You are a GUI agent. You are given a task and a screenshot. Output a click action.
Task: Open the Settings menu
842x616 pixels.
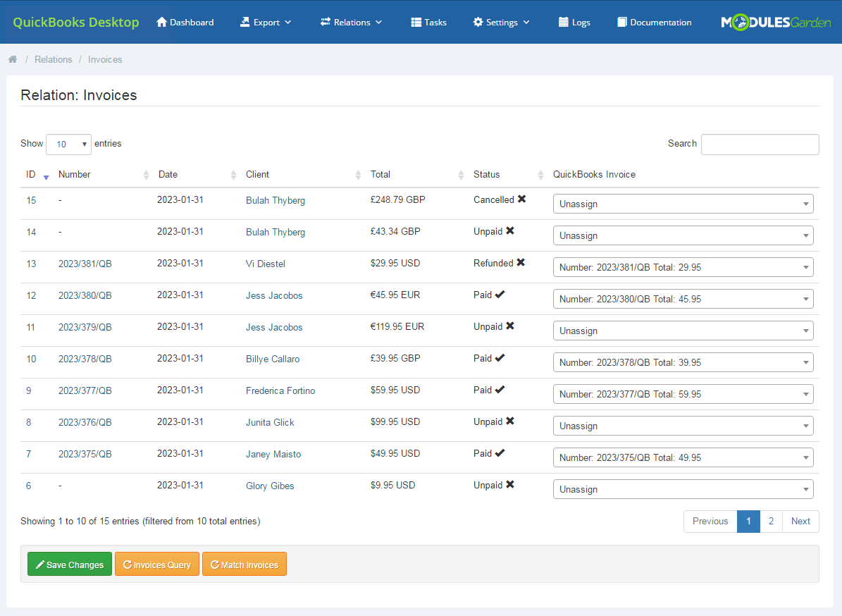pyautogui.click(x=501, y=22)
